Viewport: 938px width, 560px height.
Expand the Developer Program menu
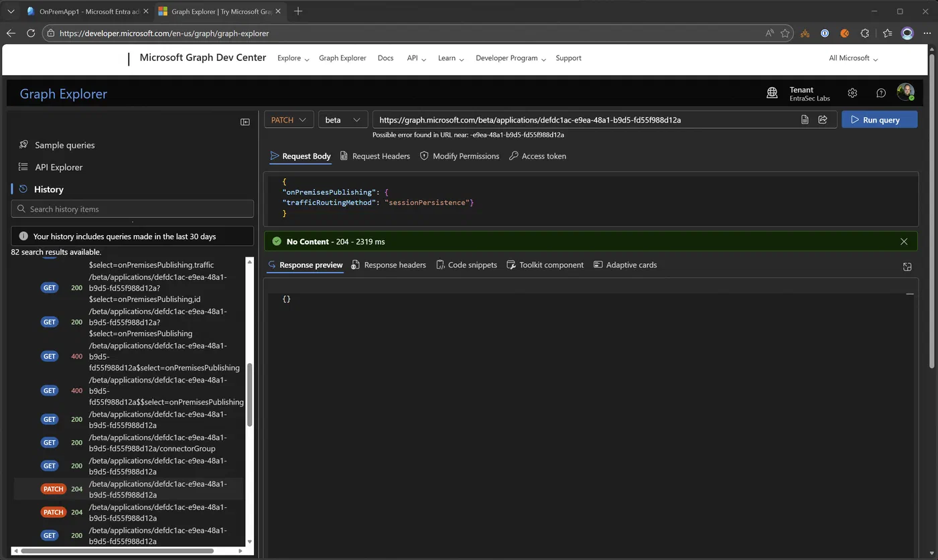pos(511,58)
